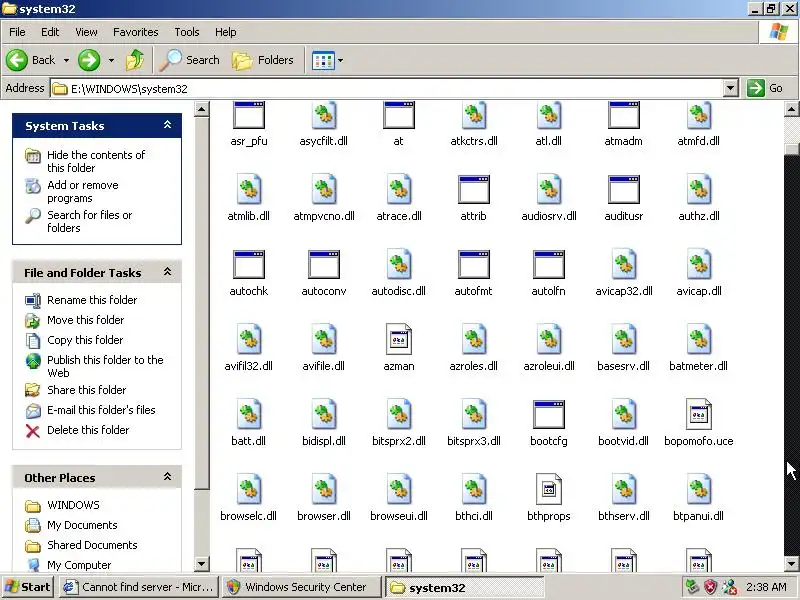Select the browseui.dll file icon
Screen dimensions: 800x600
pos(398,489)
